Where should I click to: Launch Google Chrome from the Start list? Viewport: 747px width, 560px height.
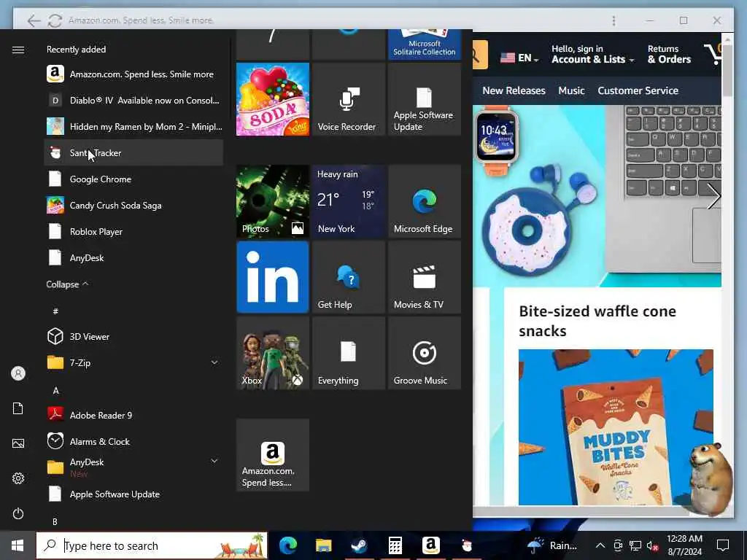[133, 179]
